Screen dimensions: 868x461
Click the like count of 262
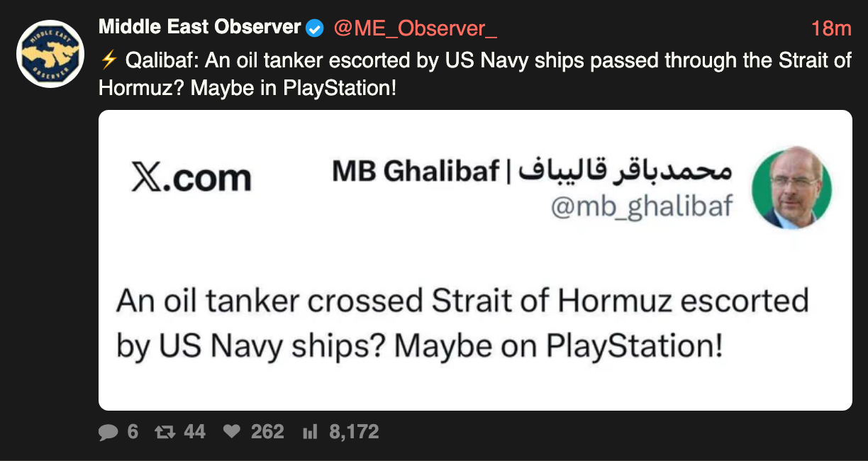tap(267, 432)
